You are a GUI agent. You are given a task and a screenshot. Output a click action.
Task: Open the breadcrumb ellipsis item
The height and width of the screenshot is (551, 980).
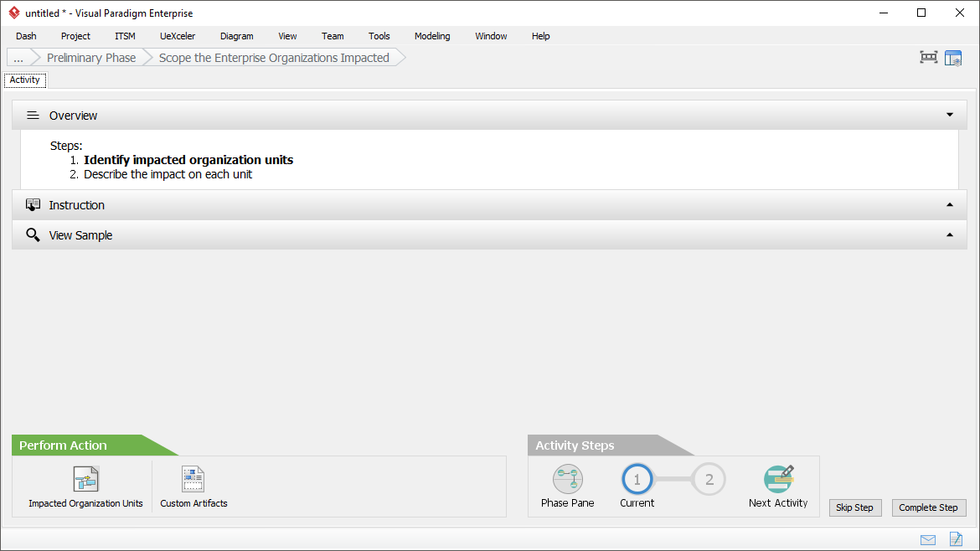coord(18,58)
